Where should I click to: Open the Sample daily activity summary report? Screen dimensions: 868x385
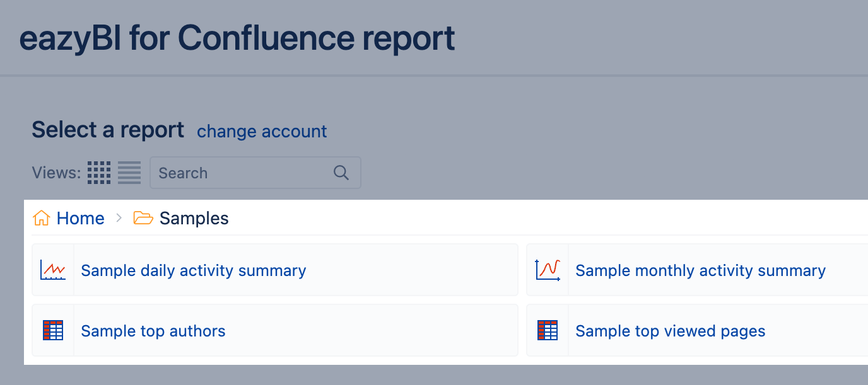coord(192,270)
